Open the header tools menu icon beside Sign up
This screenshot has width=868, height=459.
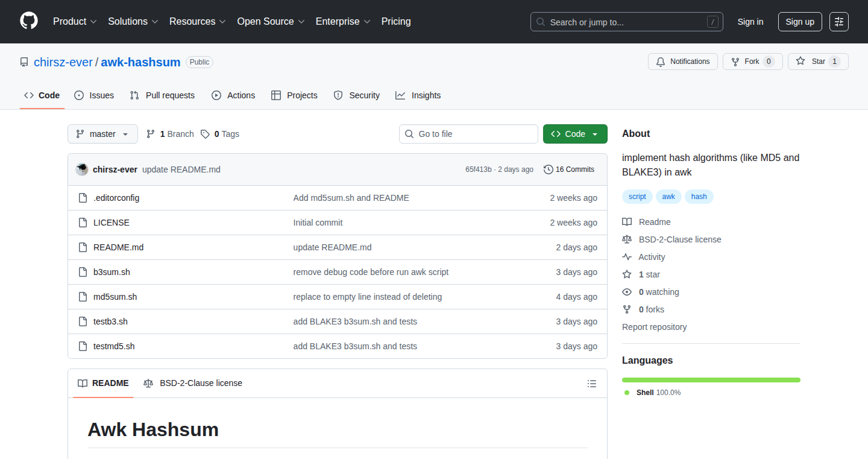pos(839,22)
